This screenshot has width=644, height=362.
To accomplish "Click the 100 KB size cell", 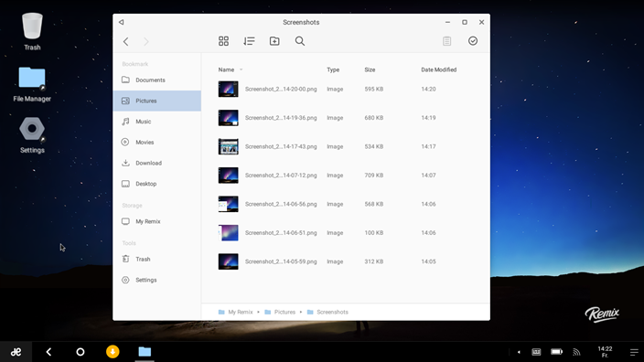I will point(374,233).
